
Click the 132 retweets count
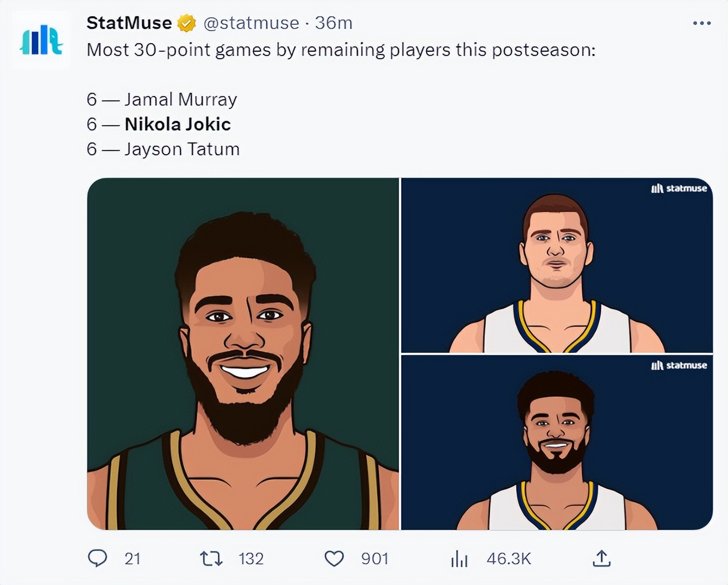251,559
